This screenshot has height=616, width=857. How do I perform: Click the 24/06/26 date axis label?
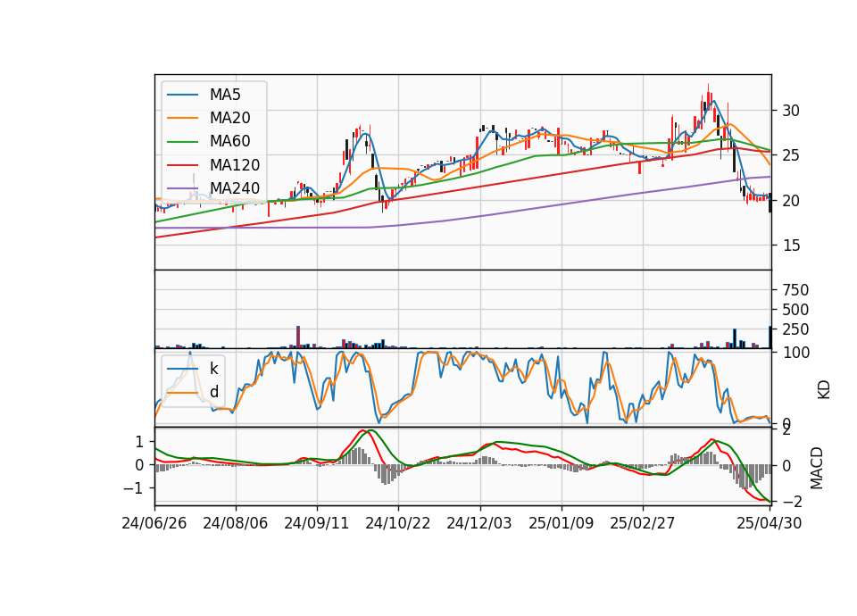154,523
